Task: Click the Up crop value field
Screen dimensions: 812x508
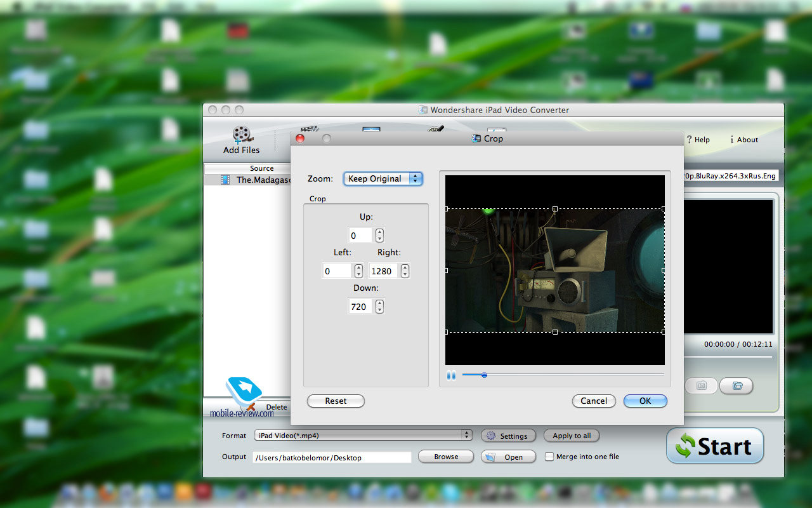Action: (x=360, y=236)
